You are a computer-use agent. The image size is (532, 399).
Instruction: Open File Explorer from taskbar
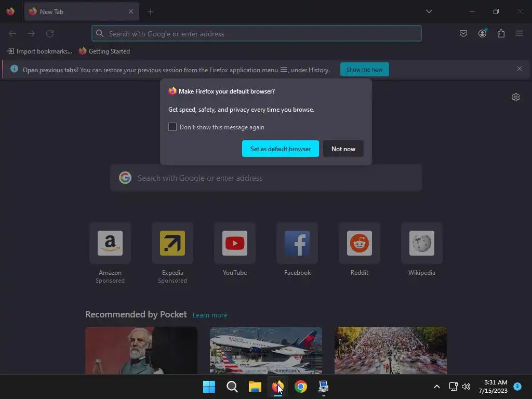tap(255, 387)
